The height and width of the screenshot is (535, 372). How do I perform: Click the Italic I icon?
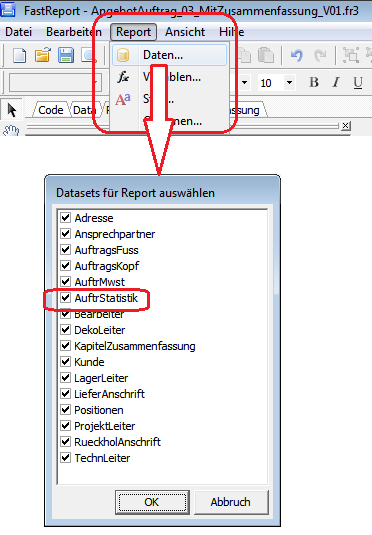point(336,82)
